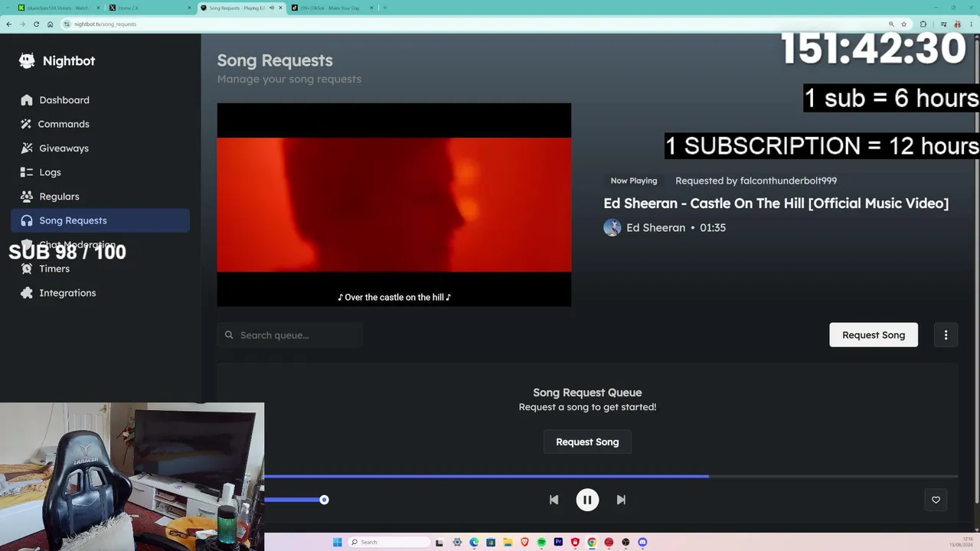The height and width of the screenshot is (551, 980).
Task: Open File Explorer from the taskbar
Action: pos(508,543)
